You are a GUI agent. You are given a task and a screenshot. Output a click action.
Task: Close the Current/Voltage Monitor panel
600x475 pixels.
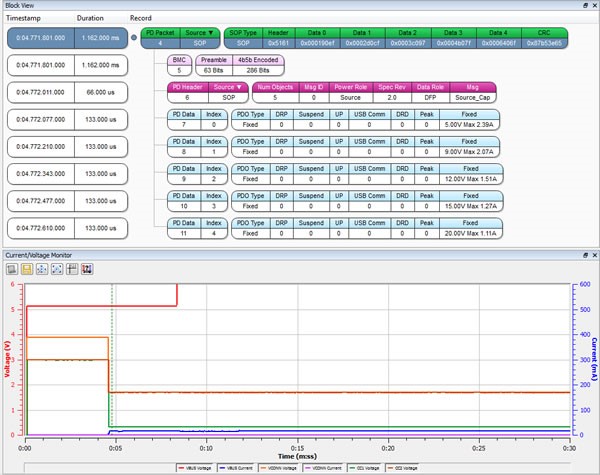tap(595, 255)
